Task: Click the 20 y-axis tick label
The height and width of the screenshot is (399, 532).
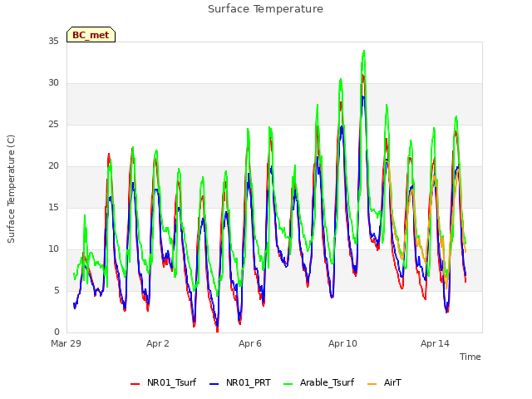Action: point(53,166)
